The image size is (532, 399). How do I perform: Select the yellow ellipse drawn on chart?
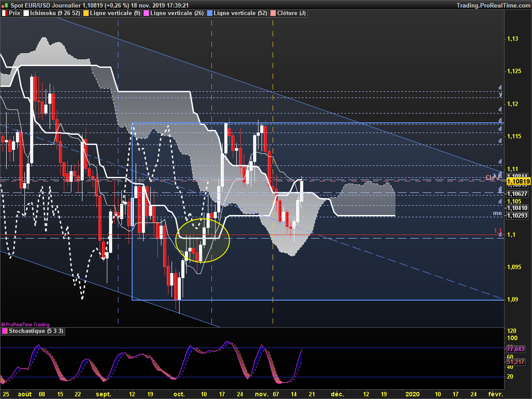[203, 241]
